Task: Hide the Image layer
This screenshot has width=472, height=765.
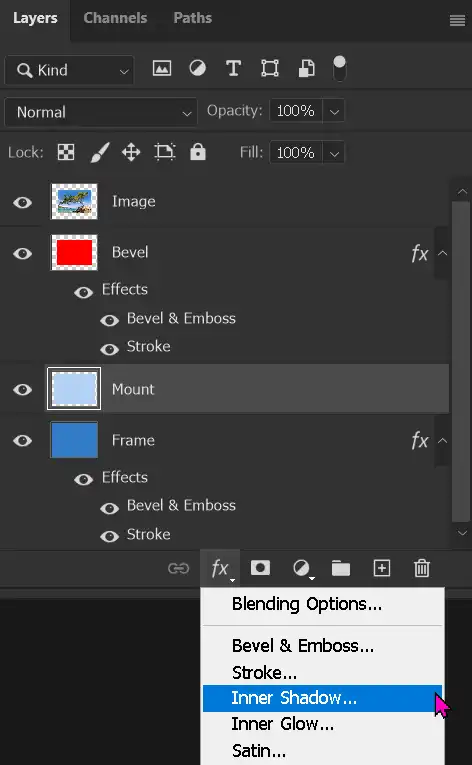Action: (22, 202)
